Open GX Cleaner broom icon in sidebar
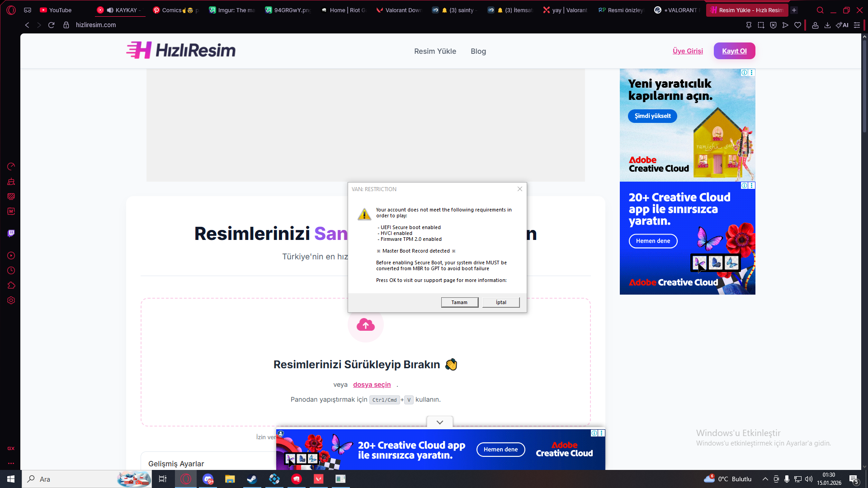868x488 pixels. (x=11, y=182)
